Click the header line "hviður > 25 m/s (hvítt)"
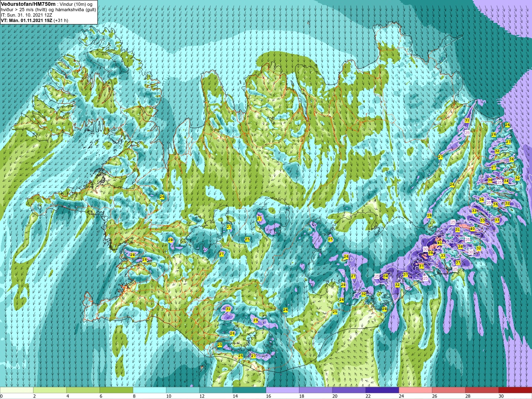The width and height of the screenshot is (532, 399). click(25, 9)
